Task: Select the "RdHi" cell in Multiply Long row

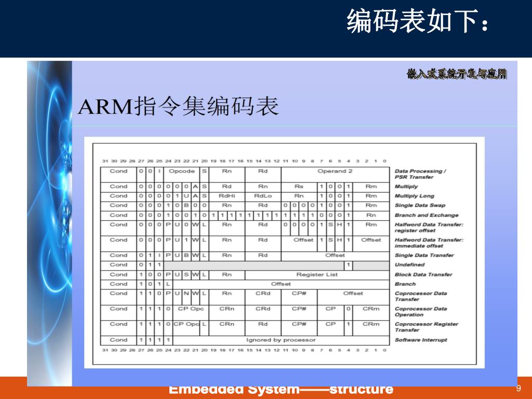Action: coord(227,196)
